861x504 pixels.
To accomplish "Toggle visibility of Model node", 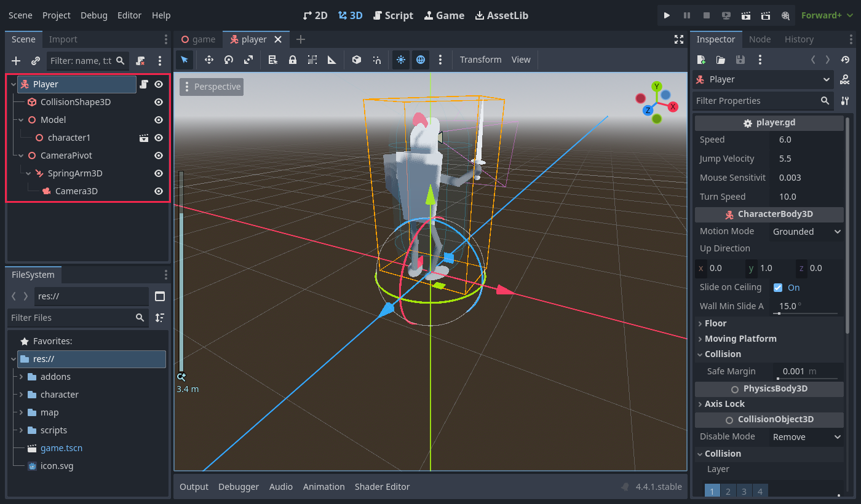I will click(x=159, y=120).
